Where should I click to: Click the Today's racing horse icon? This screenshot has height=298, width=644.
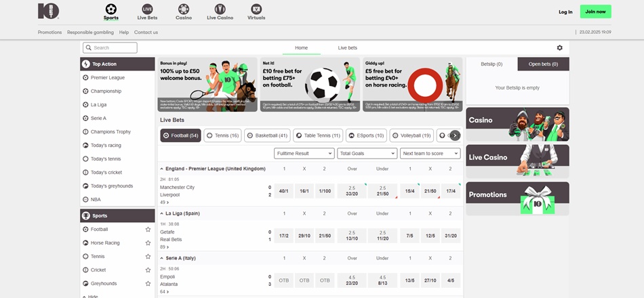[85, 146]
